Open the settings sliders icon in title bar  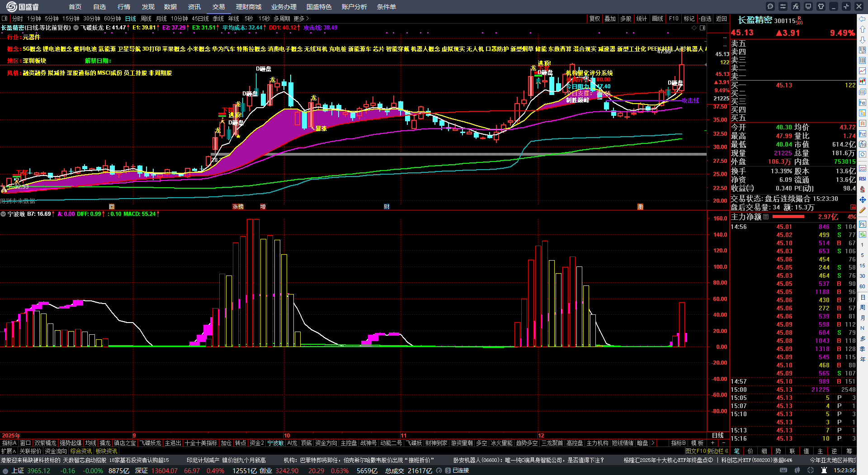[783, 6]
